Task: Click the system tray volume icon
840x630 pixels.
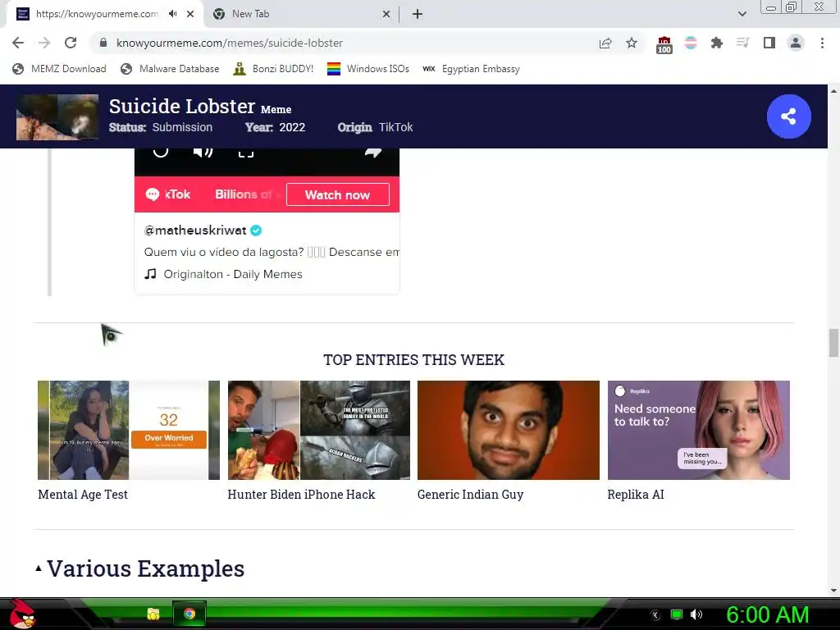Action: (x=696, y=614)
